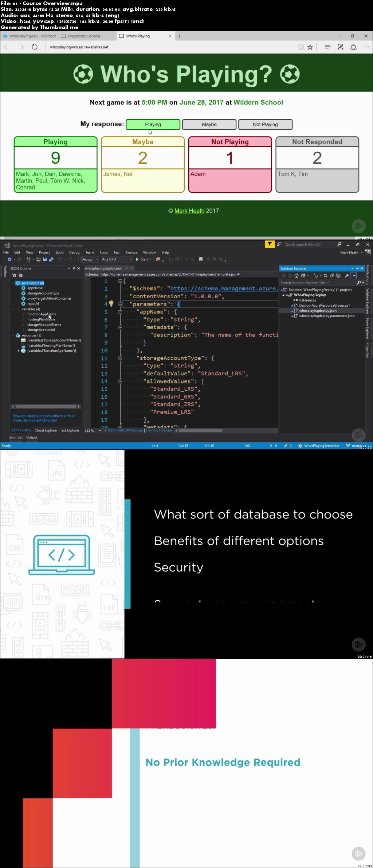Image resolution: width=373 pixels, height=868 pixels.
Task: Click the Visual Studio notifications flag icon
Action: (x=270, y=244)
